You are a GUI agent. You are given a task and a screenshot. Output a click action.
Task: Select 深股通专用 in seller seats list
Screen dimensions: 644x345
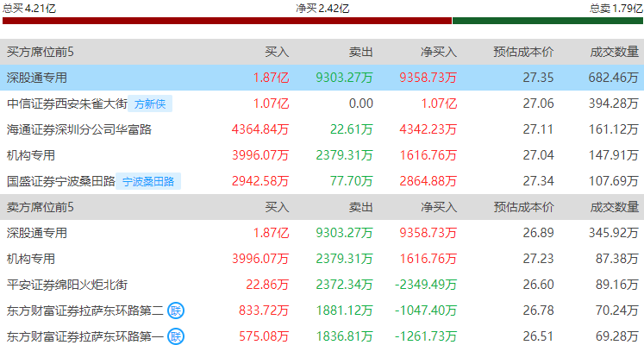pos(36,233)
